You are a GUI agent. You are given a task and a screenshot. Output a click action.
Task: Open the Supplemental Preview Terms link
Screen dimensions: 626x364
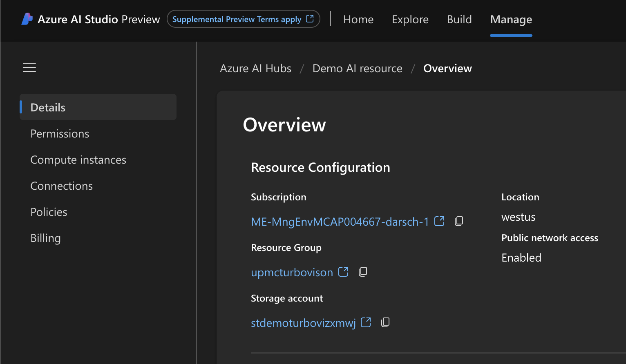(243, 19)
